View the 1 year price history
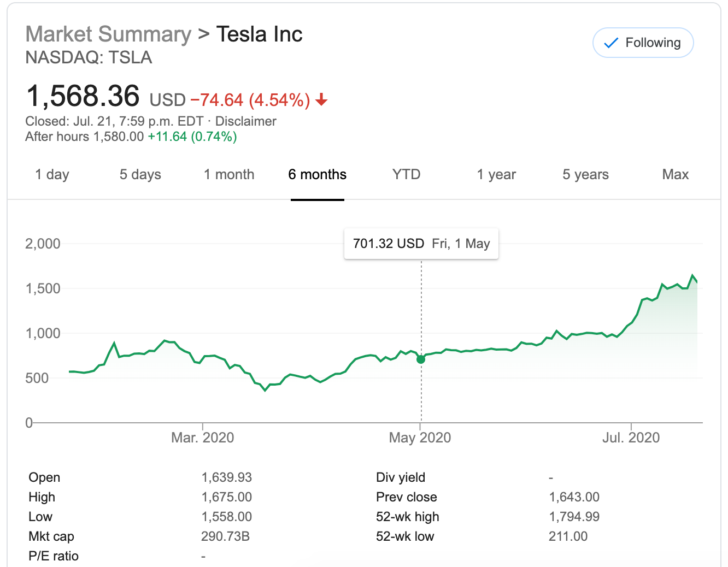This screenshot has height=567, width=728. [496, 175]
